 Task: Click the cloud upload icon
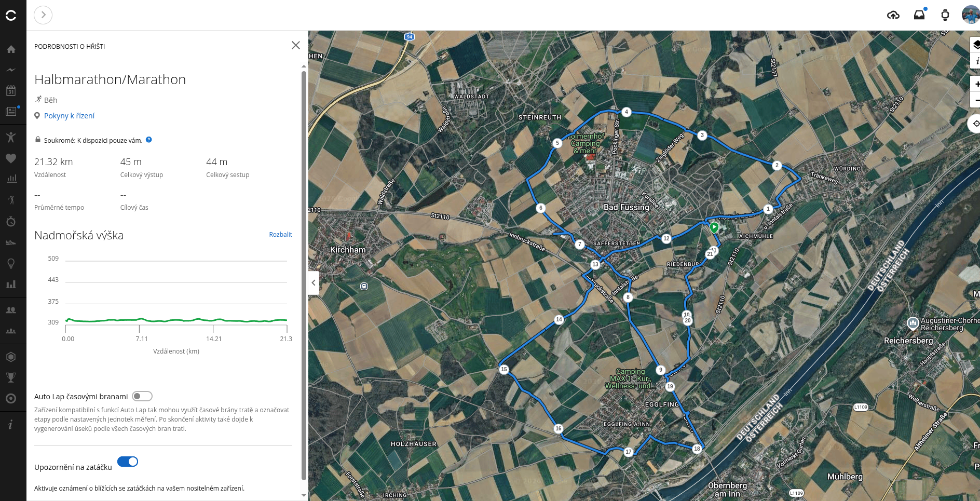(893, 15)
